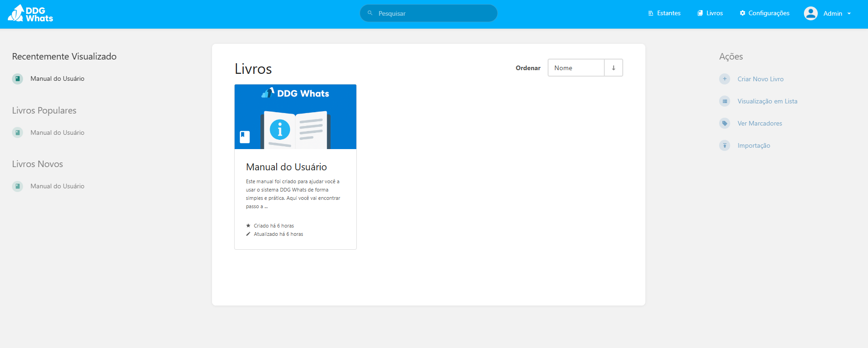This screenshot has width=868, height=348.
Task: Open Estantes in the top navigation
Action: pos(664,13)
